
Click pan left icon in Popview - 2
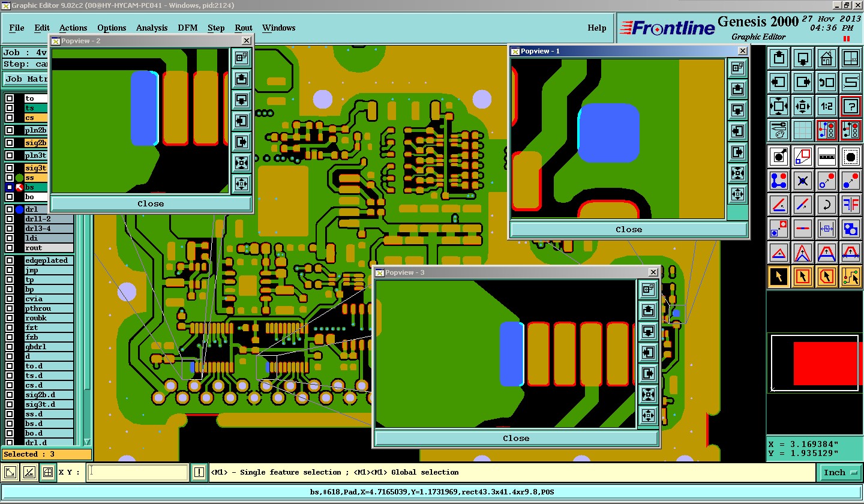click(241, 121)
